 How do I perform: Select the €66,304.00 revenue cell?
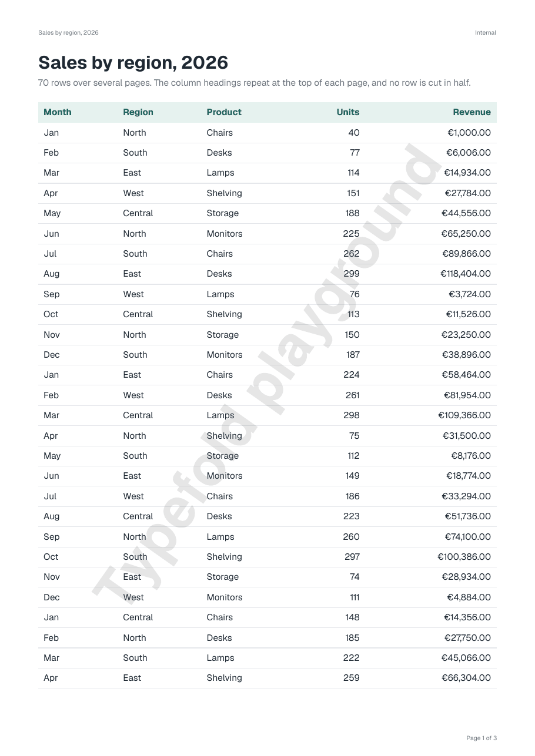tap(466, 678)
